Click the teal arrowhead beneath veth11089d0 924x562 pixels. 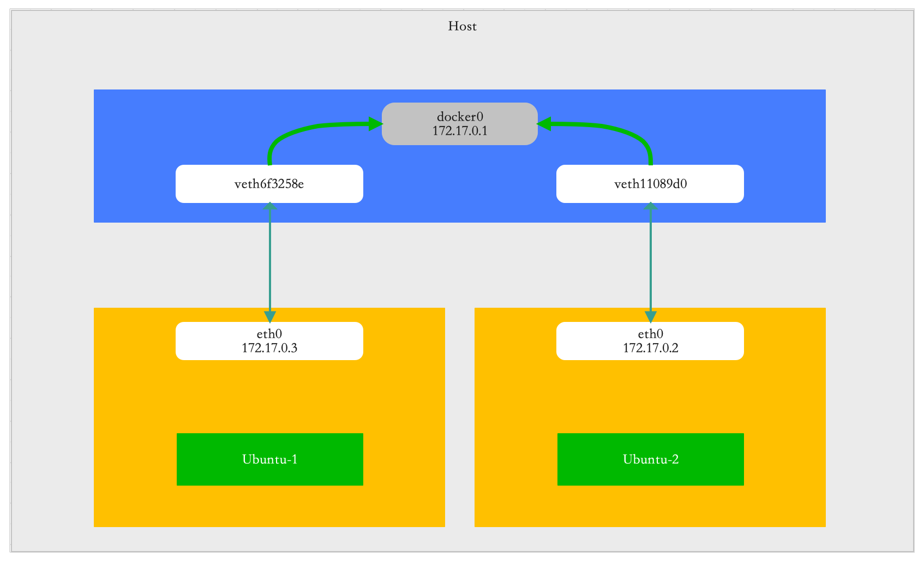(650, 206)
